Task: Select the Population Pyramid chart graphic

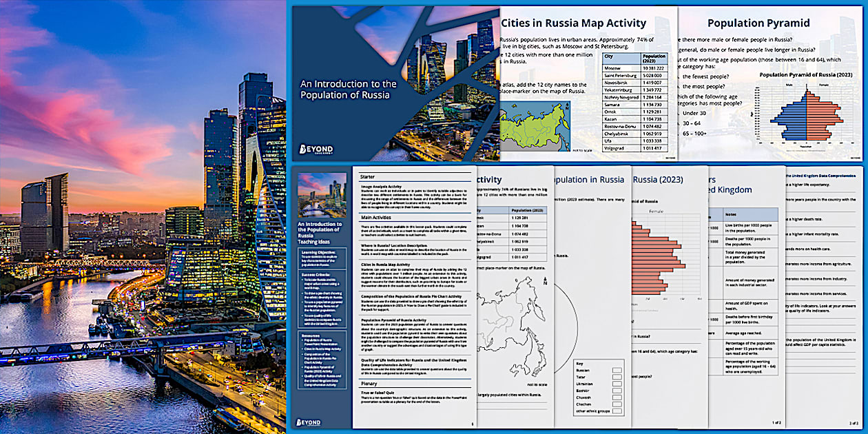Action: point(806,114)
